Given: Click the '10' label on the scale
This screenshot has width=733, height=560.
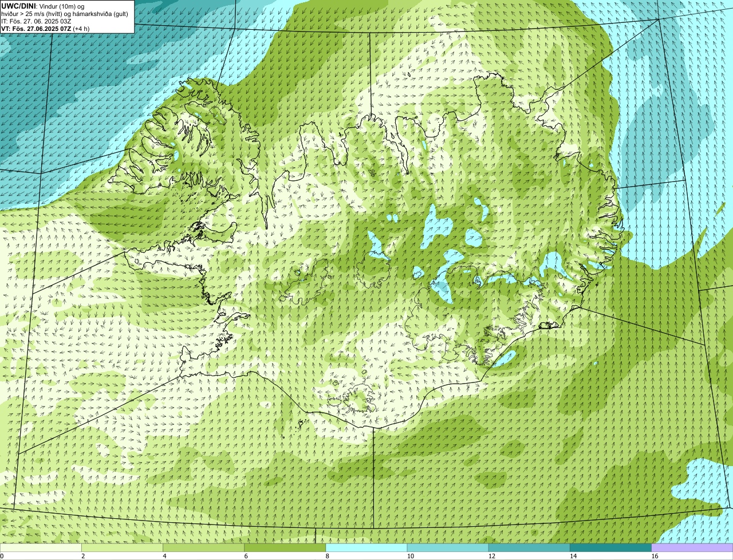Looking at the screenshot, I should coord(411,556).
